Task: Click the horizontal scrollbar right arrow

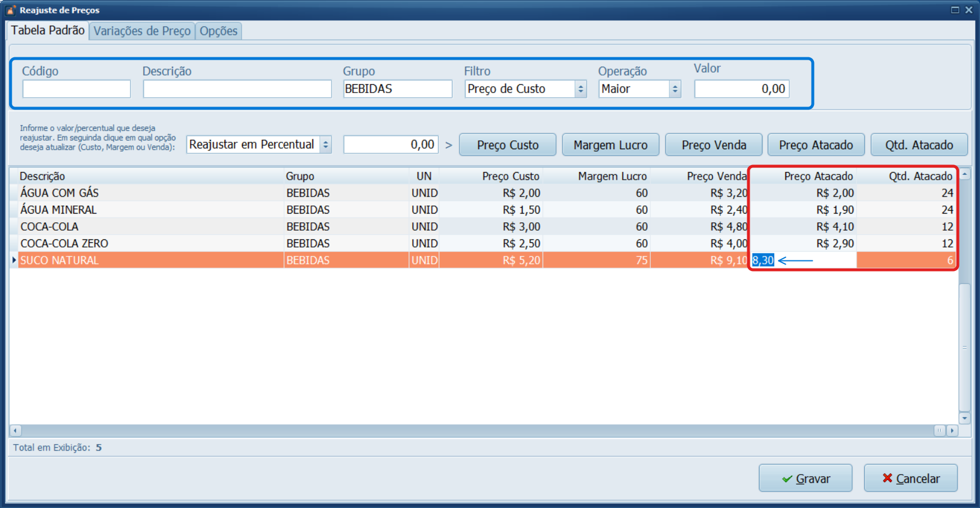Action: click(952, 431)
